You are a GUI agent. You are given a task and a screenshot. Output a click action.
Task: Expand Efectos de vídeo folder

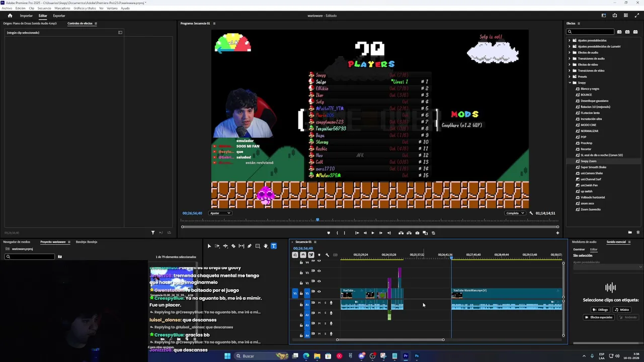coord(570,64)
